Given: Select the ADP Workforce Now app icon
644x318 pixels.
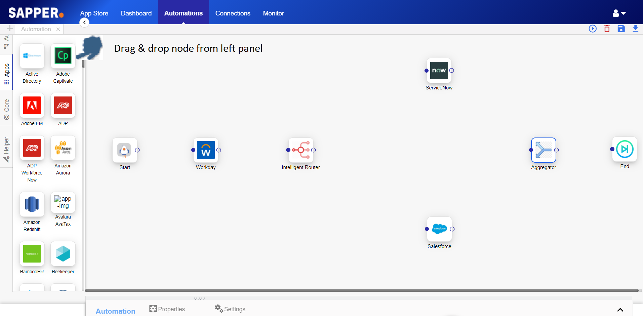Looking at the screenshot, I should (32, 148).
